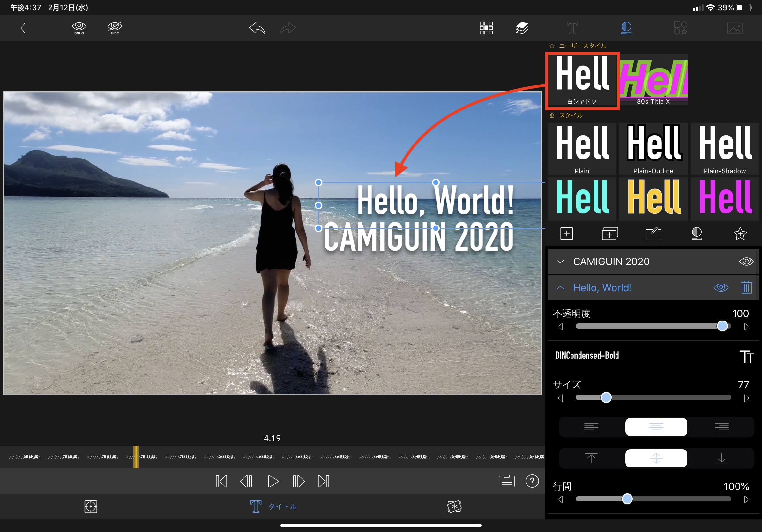This screenshot has width=762, height=532.
Task: Open the grid templates icon
Action: [x=486, y=28]
